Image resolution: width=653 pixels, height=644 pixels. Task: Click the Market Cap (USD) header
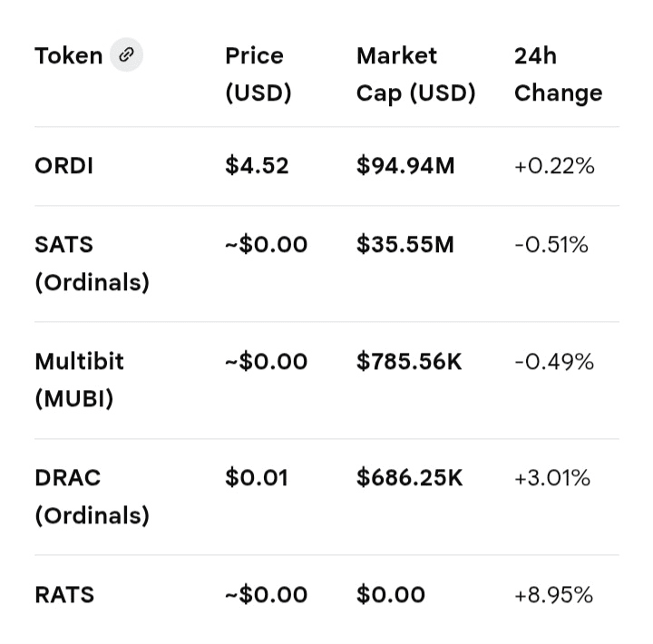[x=415, y=74]
